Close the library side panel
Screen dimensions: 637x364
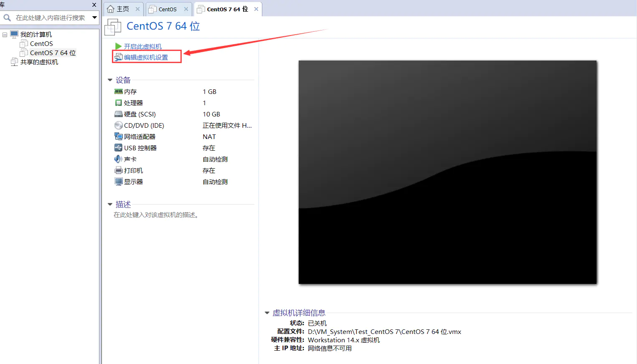point(94,5)
